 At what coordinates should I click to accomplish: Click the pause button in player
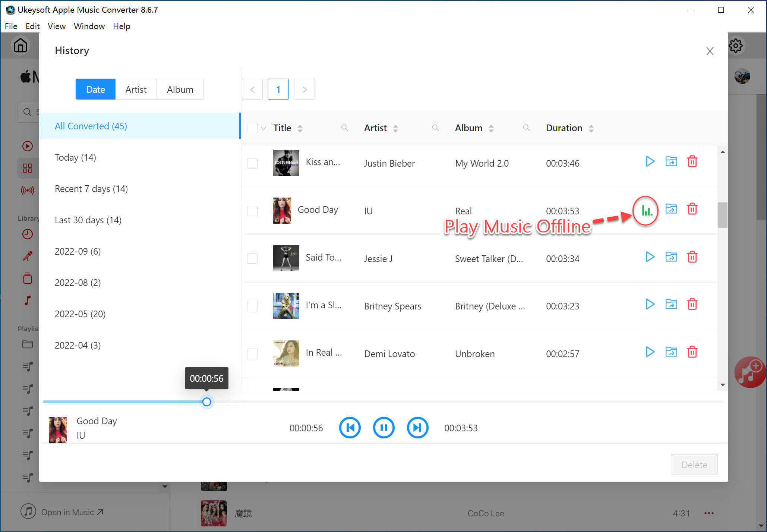tap(384, 428)
